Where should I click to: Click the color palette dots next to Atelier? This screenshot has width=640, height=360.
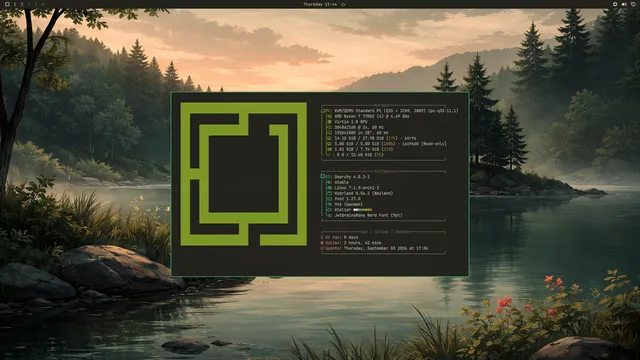point(362,210)
